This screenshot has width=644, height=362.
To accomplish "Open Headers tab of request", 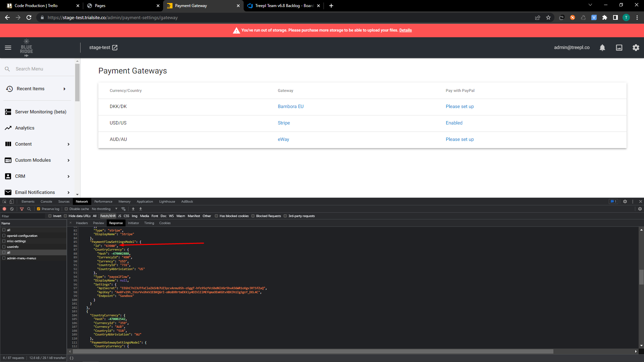I will point(82,223).
